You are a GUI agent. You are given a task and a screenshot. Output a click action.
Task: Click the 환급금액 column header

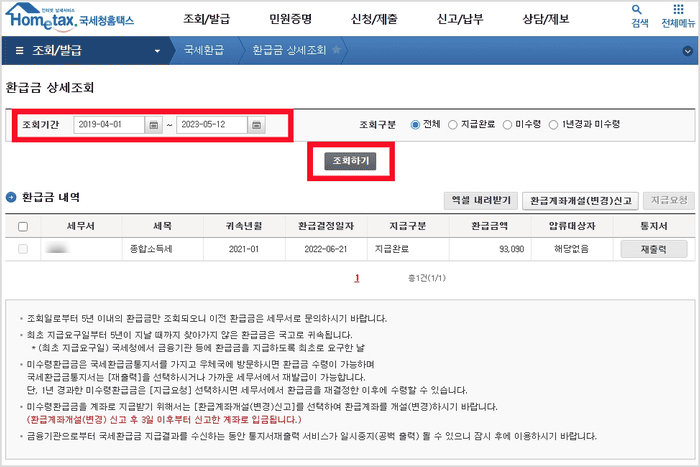(490, 226)
